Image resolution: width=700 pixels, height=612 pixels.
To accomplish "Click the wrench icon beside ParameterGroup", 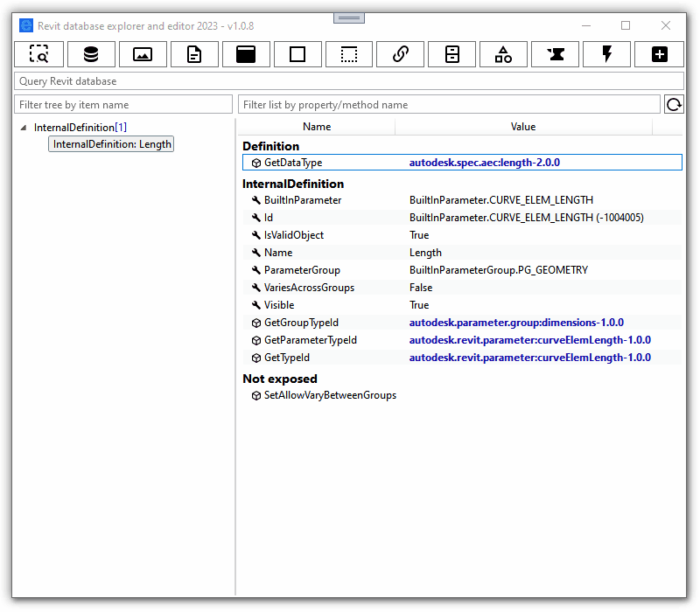I will (256, 270).
